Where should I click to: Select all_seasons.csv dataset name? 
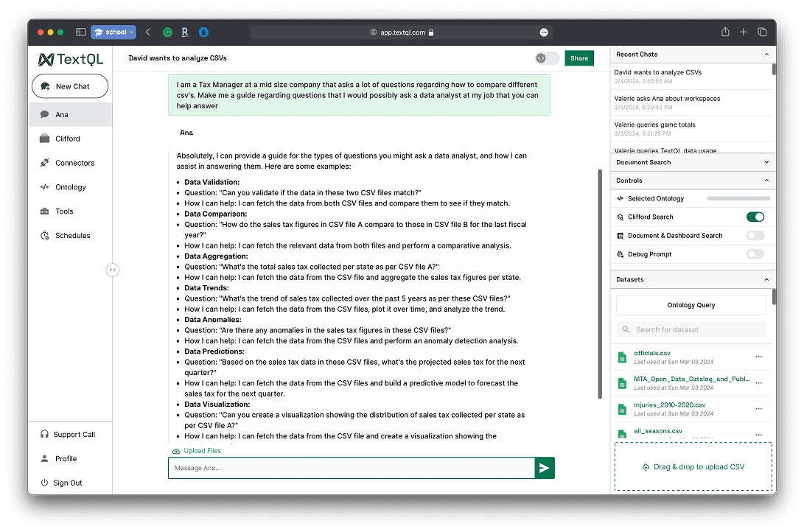point(658,431)
